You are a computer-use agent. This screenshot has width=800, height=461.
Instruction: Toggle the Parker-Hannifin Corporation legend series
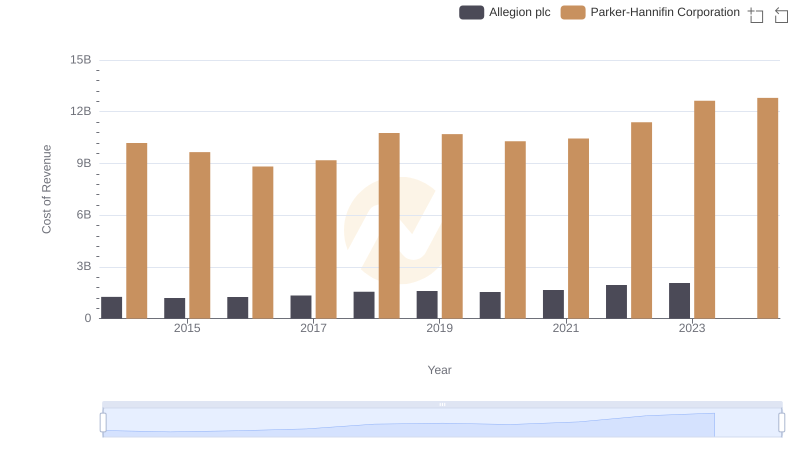click(650, 12)
